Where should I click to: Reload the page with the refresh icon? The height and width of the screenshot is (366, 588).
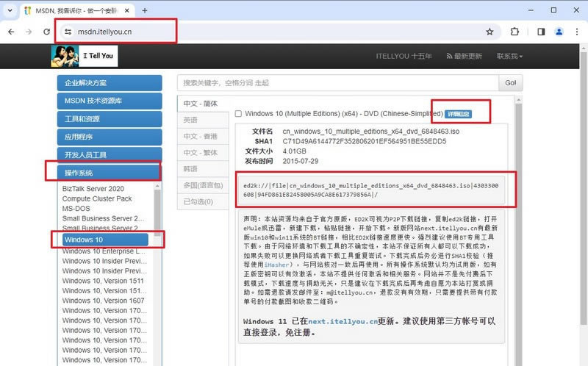click(x=47, y=32)
